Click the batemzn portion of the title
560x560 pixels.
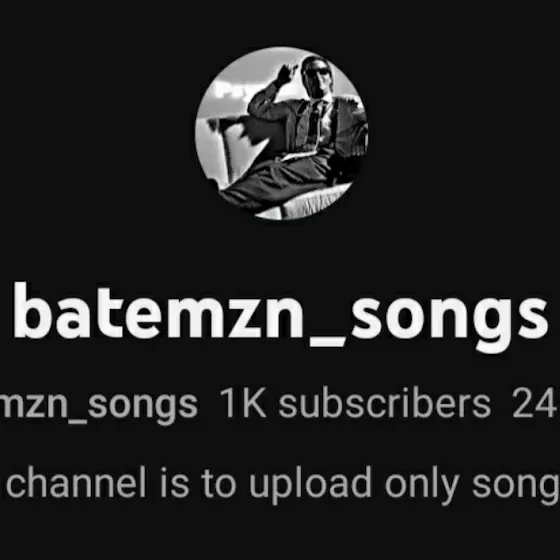159,311
